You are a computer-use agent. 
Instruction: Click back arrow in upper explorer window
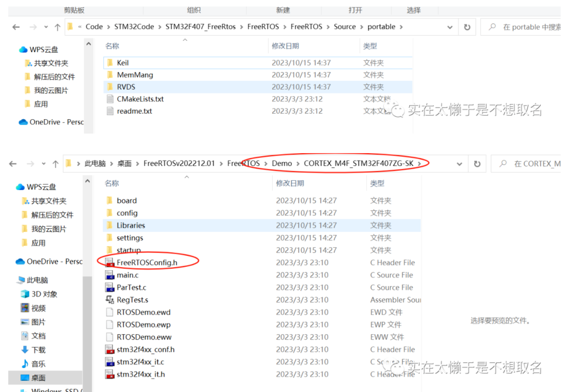[x=16, y=27]
